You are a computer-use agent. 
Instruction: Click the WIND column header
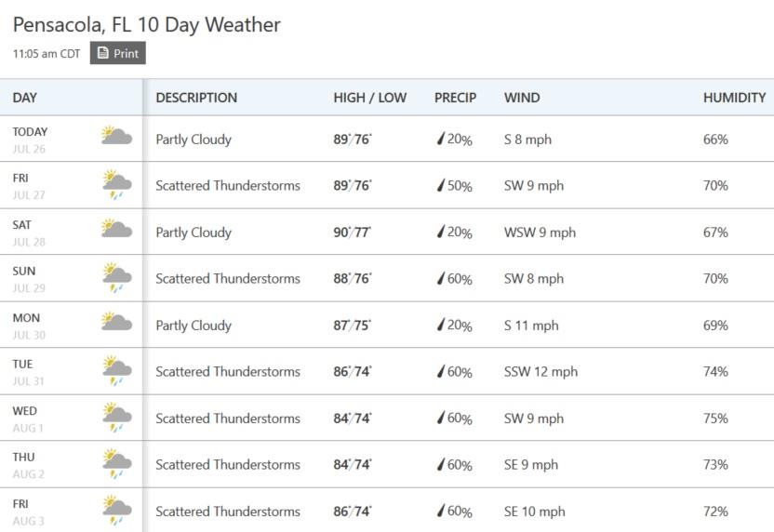point(522,98)
